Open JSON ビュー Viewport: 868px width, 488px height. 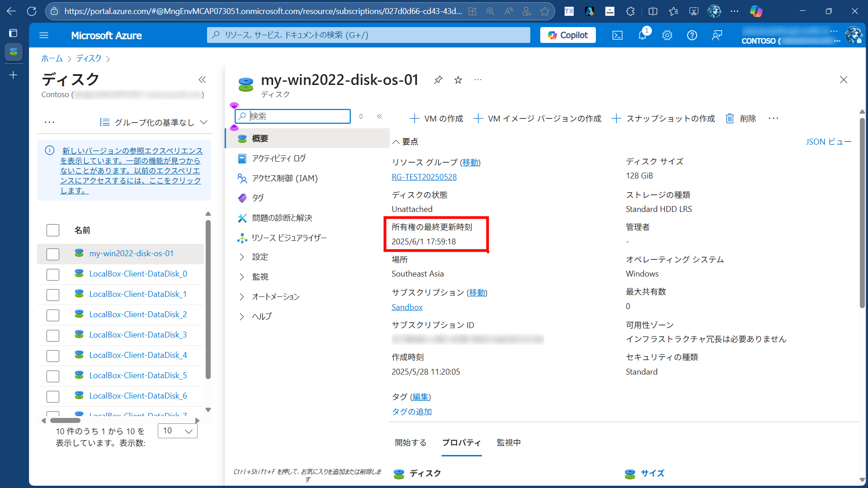[828, 142]
